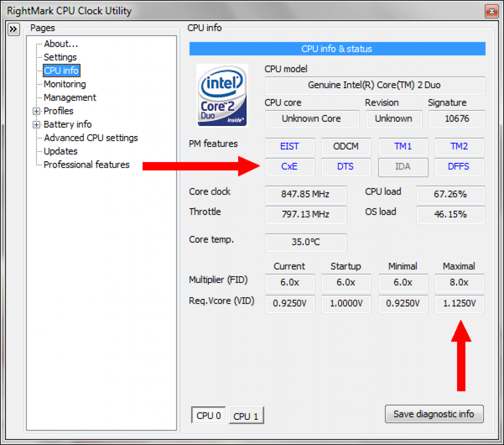Viewport: 504px width, 445px height.
Task: Click the EIST feature indicator
Action: point(290,147)
